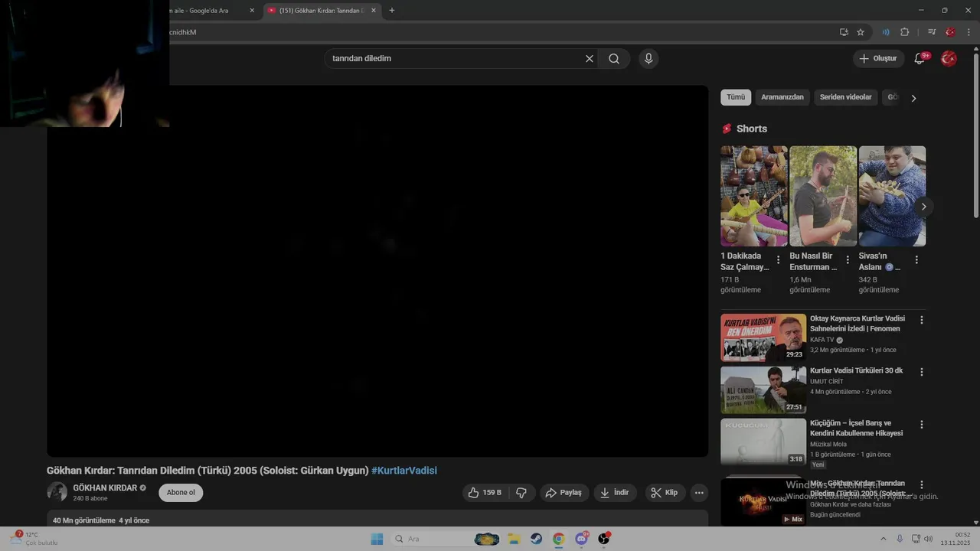
Task: Open Chrome media controls icon
Action: coord(932,32)
